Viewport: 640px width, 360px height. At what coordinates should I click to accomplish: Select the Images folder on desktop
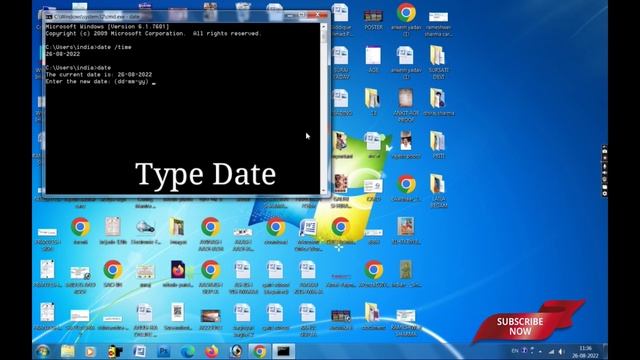[178, 231]
